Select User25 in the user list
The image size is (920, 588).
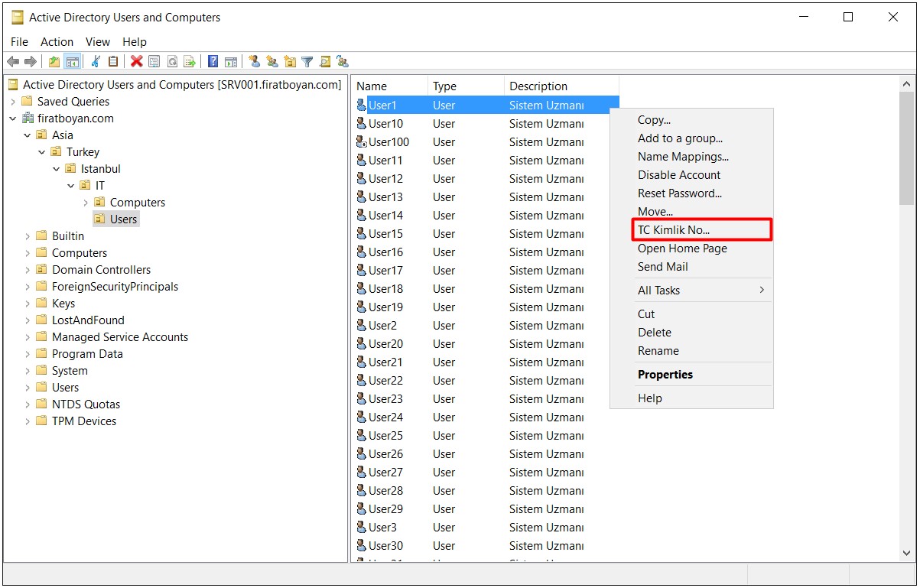[385, 435]
